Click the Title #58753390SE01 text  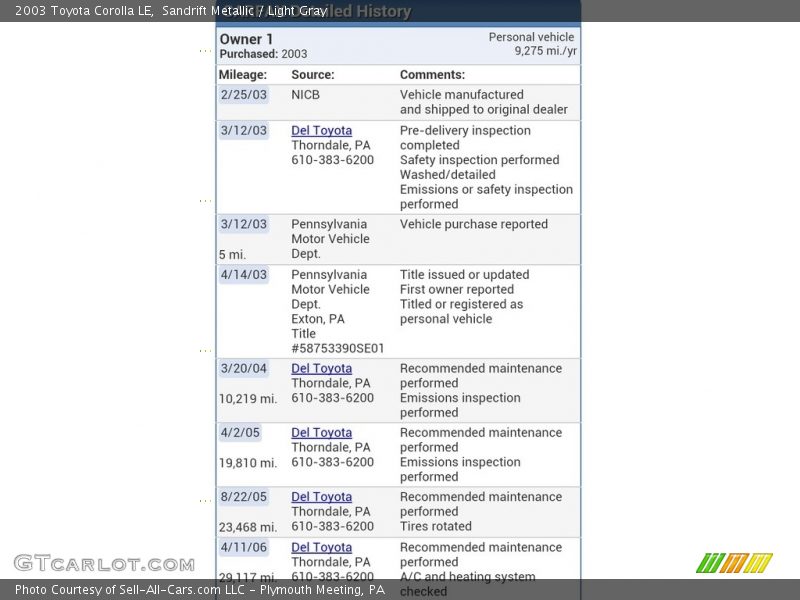tap(338, 341)
